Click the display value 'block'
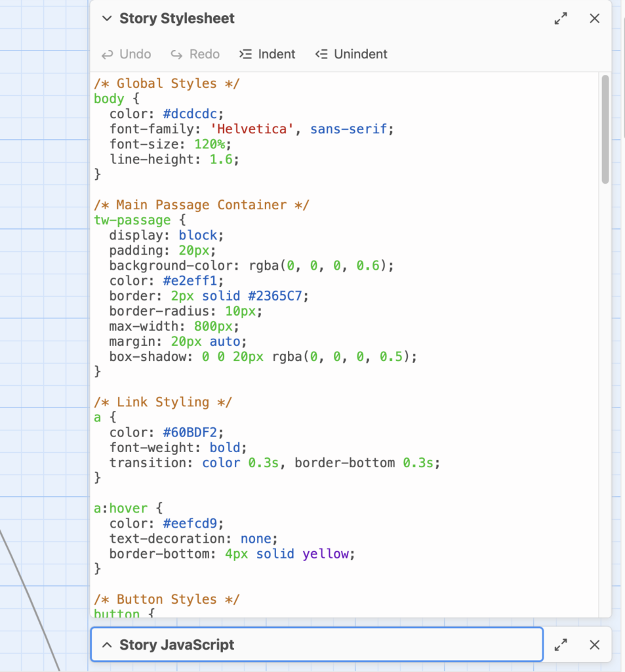The width and height of the screenshot is (625, 672). pyautogui.click(x=198, y=236)
